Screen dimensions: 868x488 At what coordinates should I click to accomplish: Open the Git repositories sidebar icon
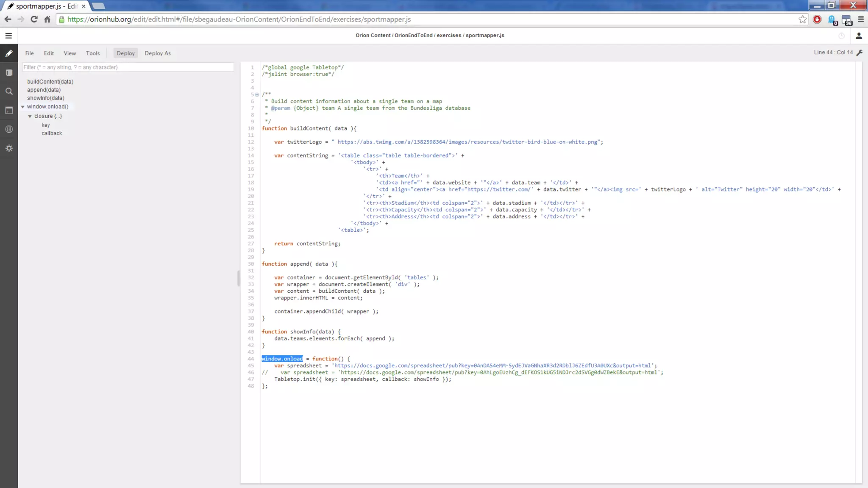9,72
